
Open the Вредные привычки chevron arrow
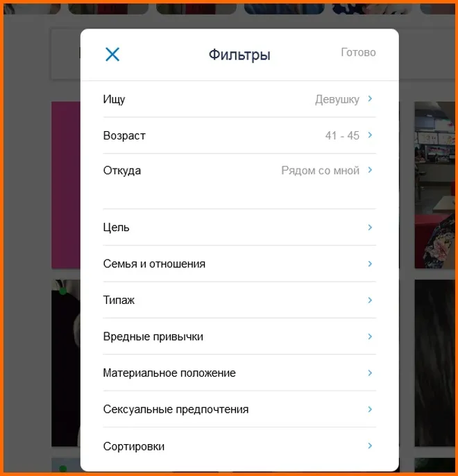(x=370, y=337)
